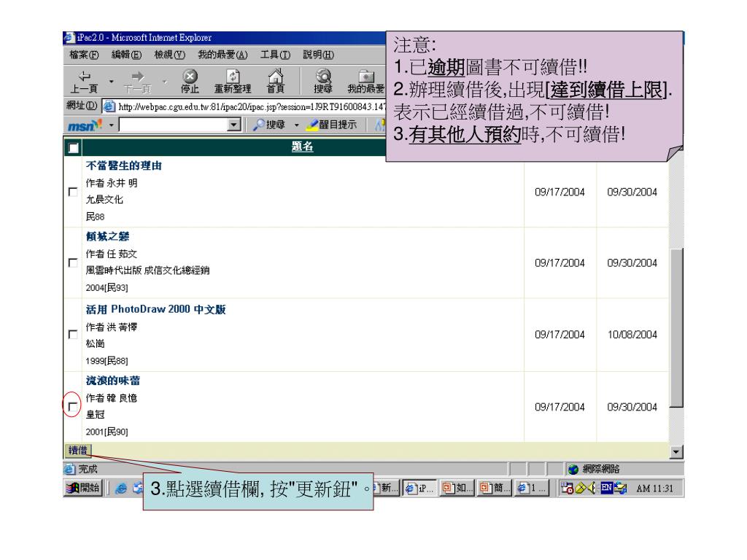Click the publisher text 皇冠

95,414
